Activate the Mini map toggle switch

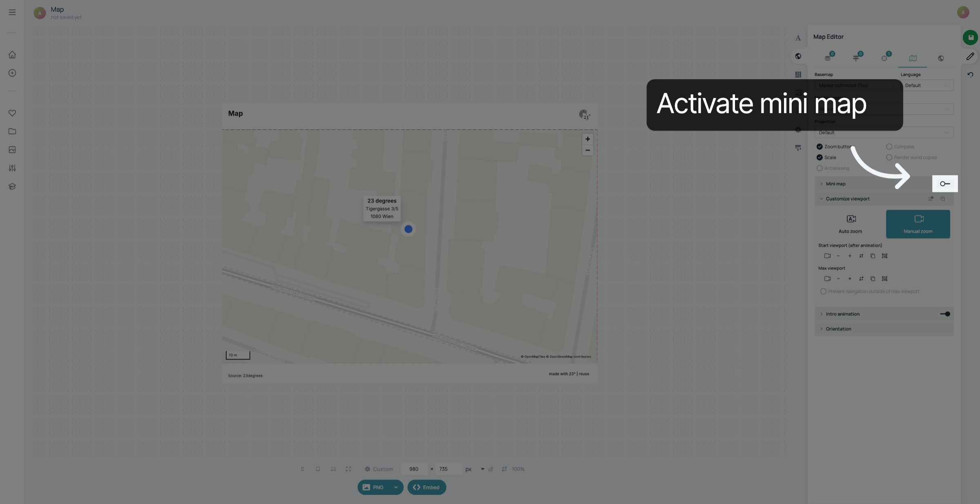pos(945,184)
